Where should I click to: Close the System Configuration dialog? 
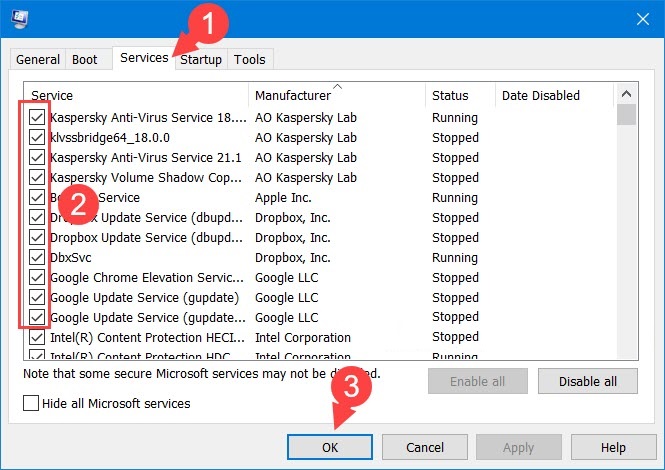point(643,19)
